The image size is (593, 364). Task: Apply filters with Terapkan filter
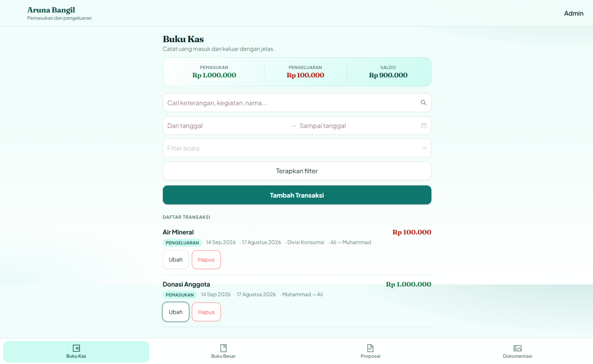(x=297, y=171)
